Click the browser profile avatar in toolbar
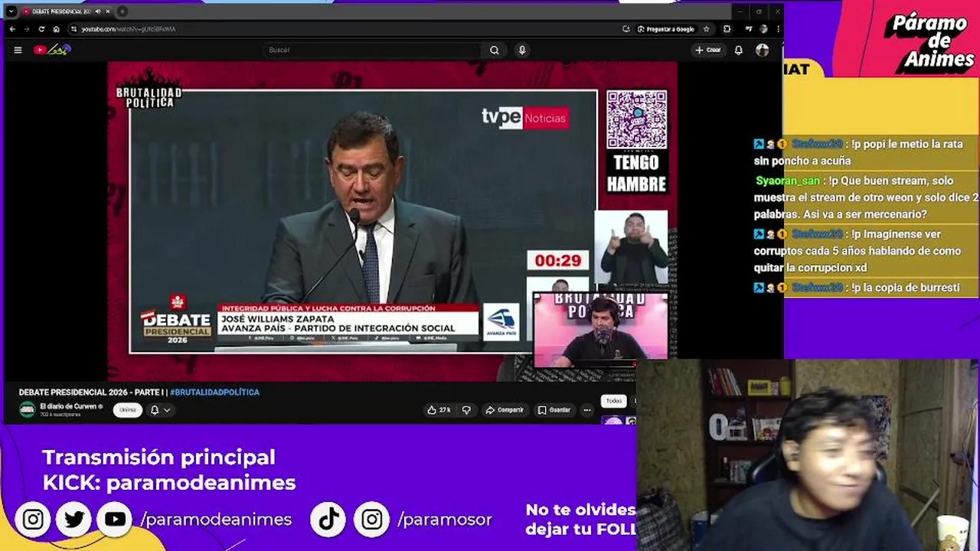 click(x=762, y=29)
